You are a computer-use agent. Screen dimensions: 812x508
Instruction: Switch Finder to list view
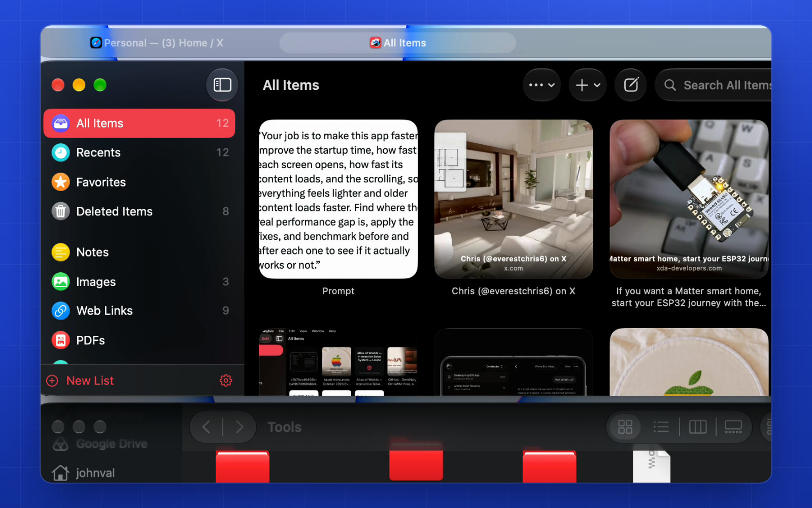pyautogui.click(x=661, y=427)
